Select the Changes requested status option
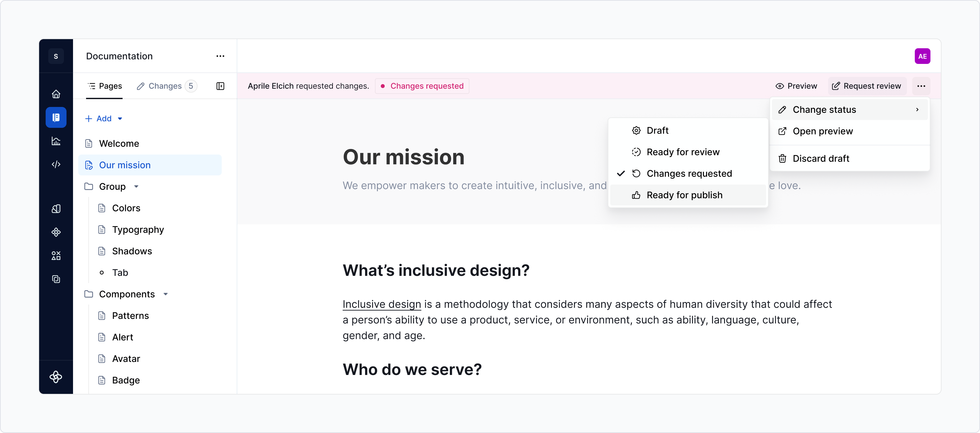Viewport: 980px width, 433px height. 689,173
